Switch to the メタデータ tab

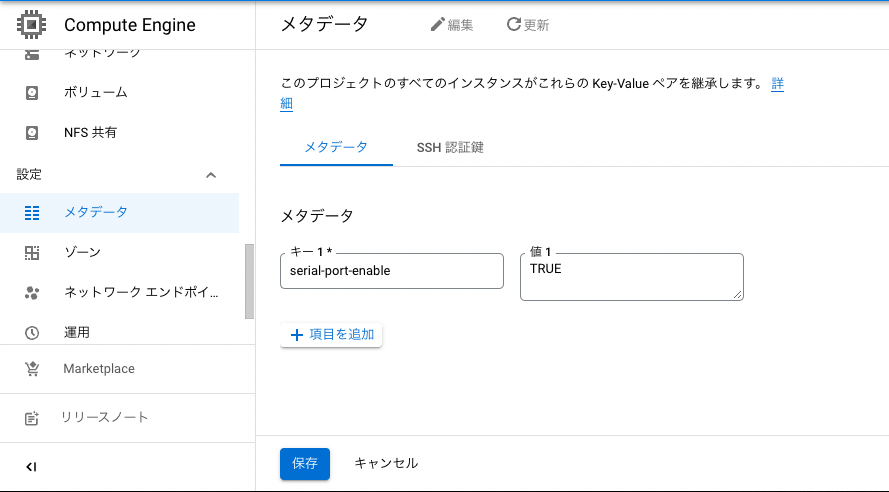point(336,147)
